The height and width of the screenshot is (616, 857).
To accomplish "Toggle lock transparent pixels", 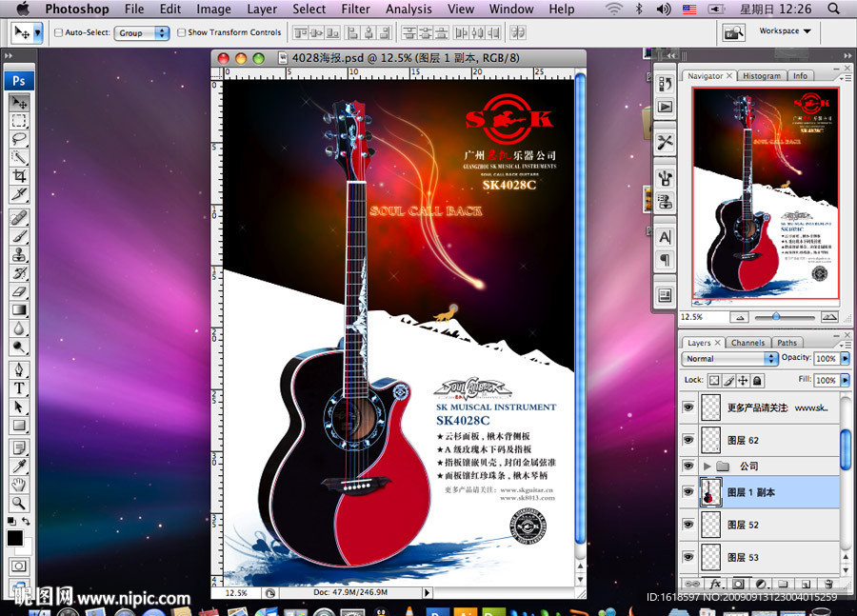I will click(714, 381).
